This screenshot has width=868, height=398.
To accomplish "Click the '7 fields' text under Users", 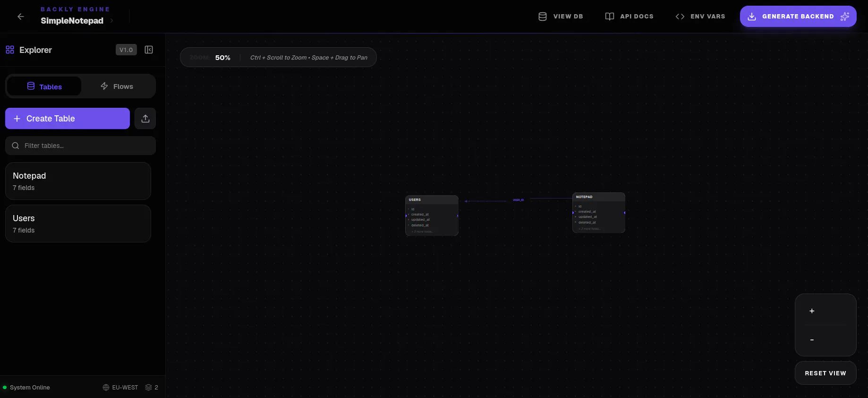I will click(24, 230).
